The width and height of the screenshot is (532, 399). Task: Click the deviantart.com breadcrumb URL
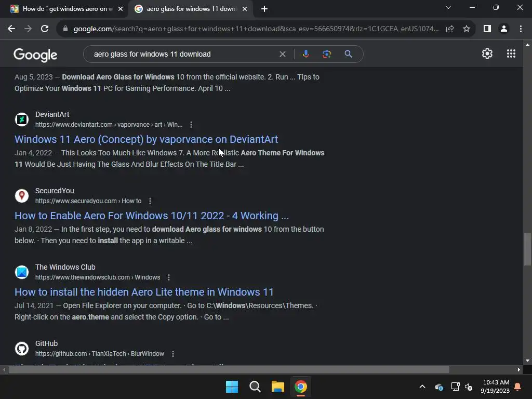click(x=109, y=125)
